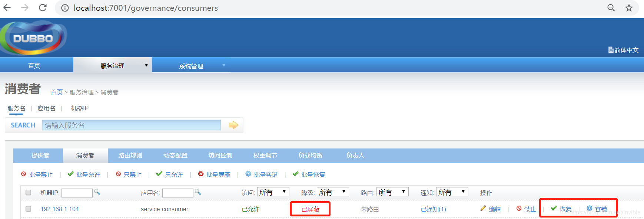Click the magnifier icon beside 机器IP filter

tap(97, 192)
